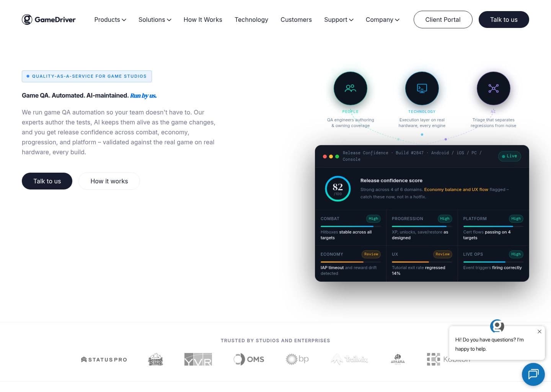Expand the Products dropdown menu

coord(110,20)
